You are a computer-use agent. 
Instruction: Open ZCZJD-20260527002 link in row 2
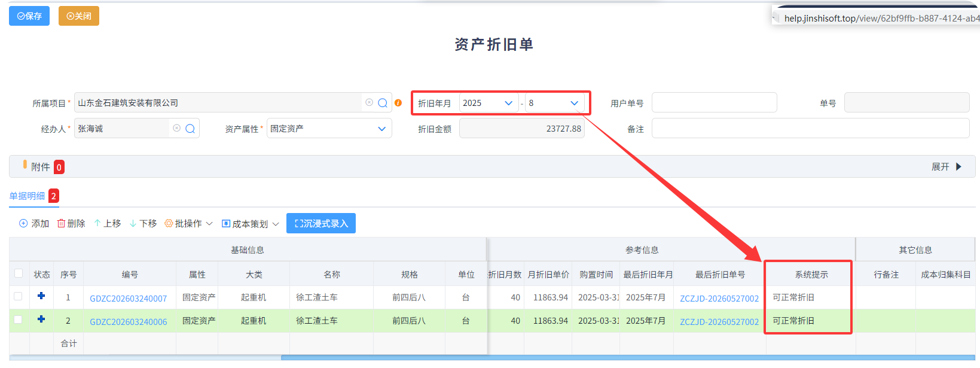(x=719, y=321)
